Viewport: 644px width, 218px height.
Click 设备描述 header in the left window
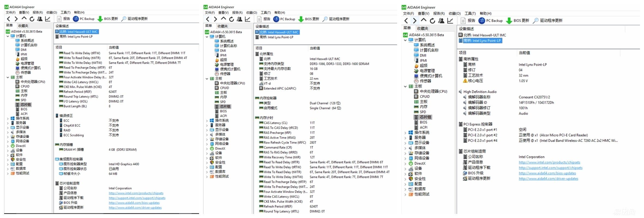tap(62, 26)
